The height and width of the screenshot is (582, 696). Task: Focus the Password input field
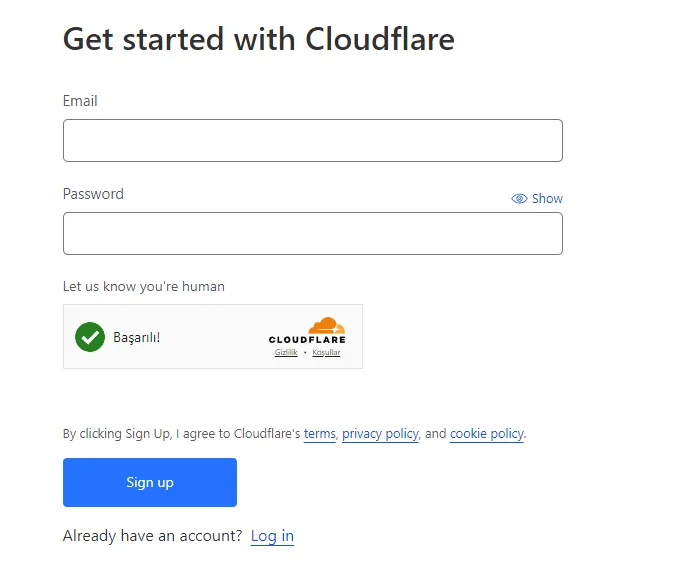(312, 234)
